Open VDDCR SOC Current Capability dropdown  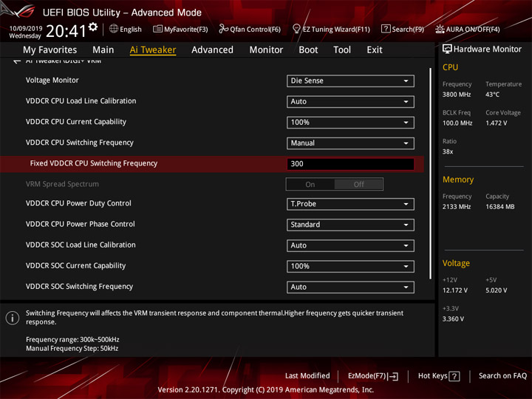[x=350, y=266]
